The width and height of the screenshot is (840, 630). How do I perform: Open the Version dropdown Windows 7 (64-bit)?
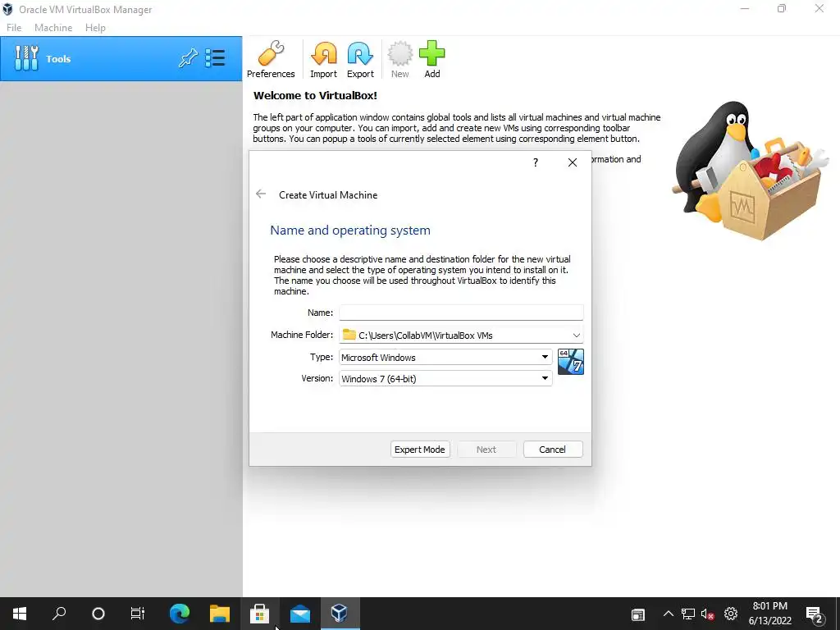pyautogui.click(x=445, y=379)
